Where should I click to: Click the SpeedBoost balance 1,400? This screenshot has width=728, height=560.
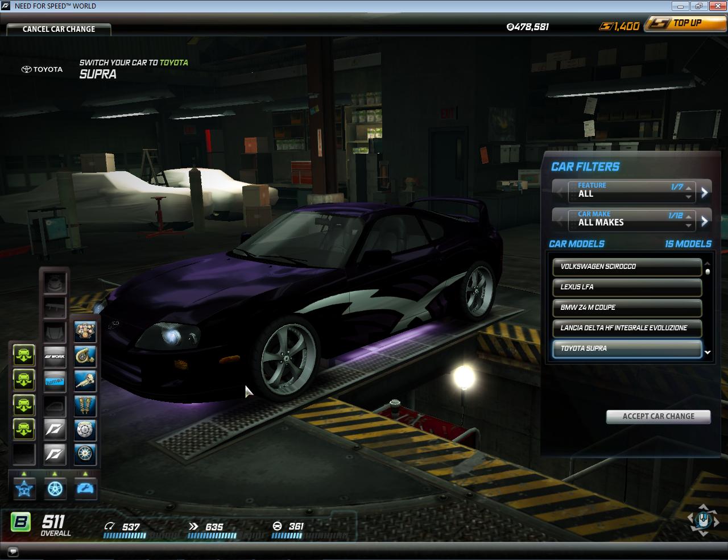[x=626, y=26]
